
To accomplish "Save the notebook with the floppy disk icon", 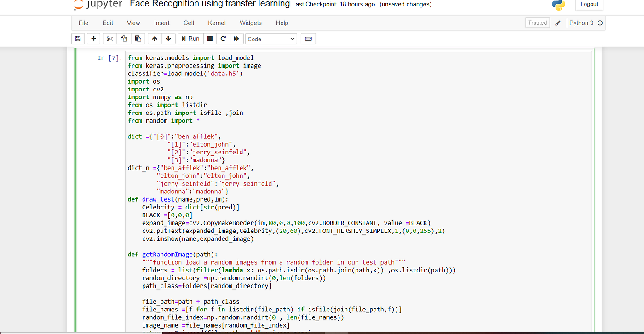I will [x=78, y=39].
